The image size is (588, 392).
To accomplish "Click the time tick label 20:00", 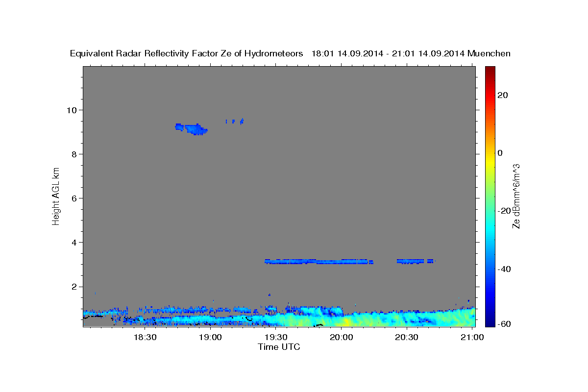I will 341,337.
